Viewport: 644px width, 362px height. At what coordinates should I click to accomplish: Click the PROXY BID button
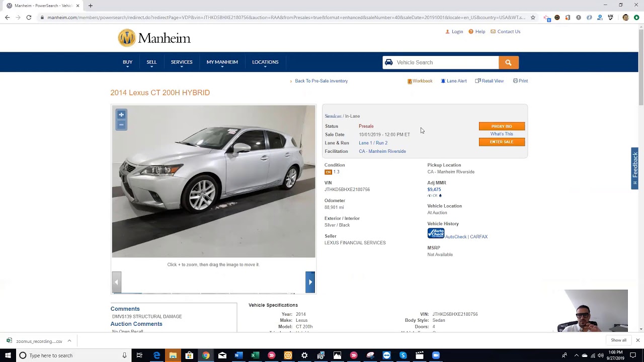coord(502,126)
